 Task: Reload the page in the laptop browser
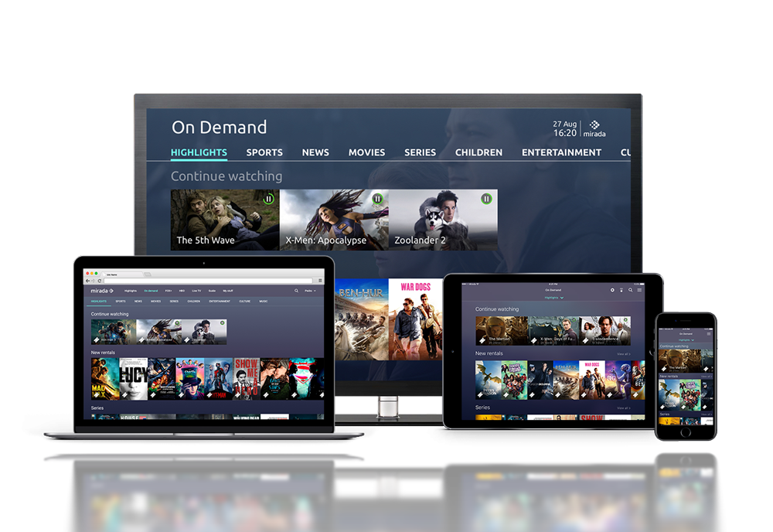click(99, 281)
